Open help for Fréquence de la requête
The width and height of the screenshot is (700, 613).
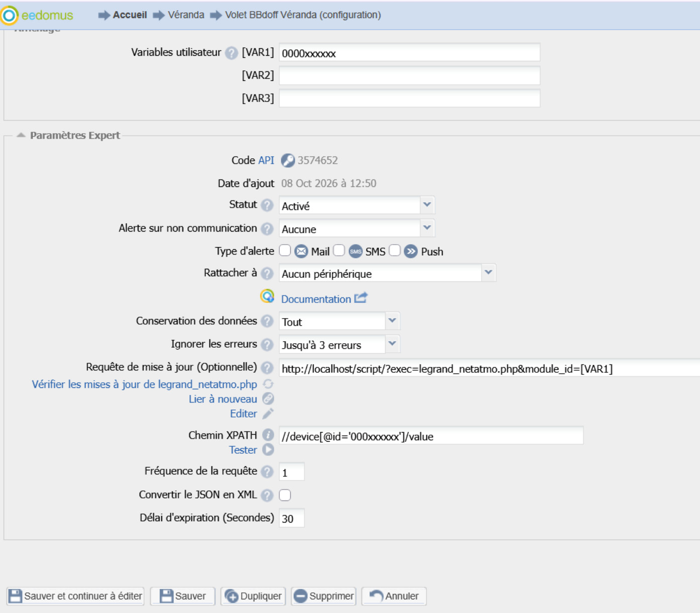pyautogui.click(x=267, y=471)
